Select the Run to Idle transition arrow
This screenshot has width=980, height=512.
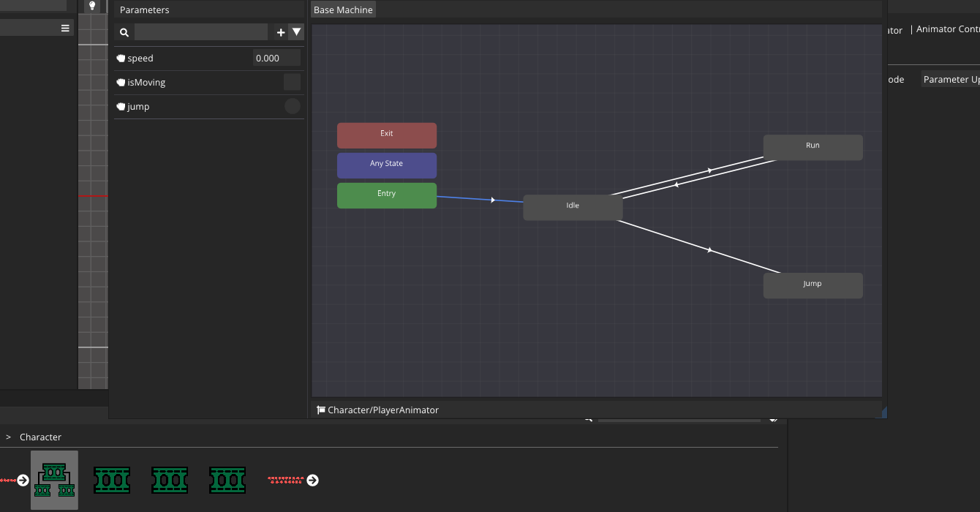tap(676, 184)
